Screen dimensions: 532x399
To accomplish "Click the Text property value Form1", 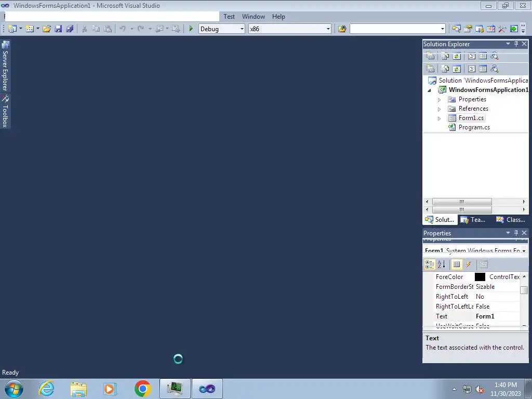I will pos(485,316).
